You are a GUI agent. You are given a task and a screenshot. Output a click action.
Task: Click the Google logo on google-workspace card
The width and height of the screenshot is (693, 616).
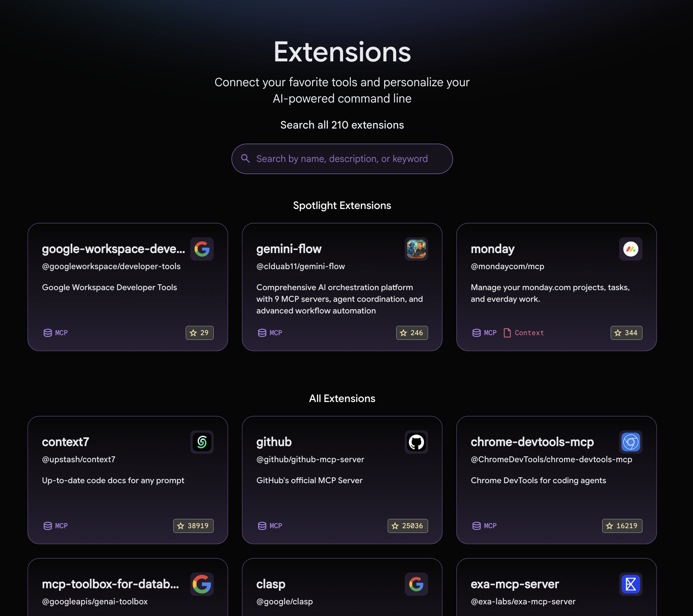pos(202,249)
